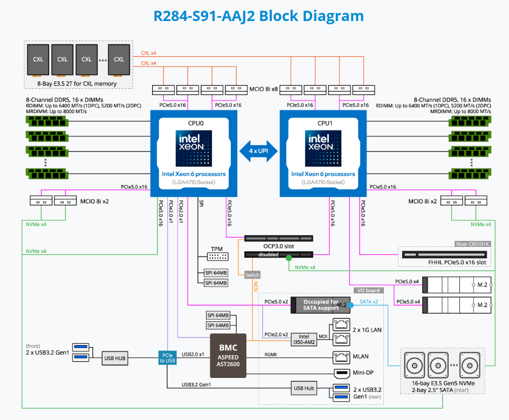Click the PCIe to USB box
509x420 pixels.
(x=167, y=357)
